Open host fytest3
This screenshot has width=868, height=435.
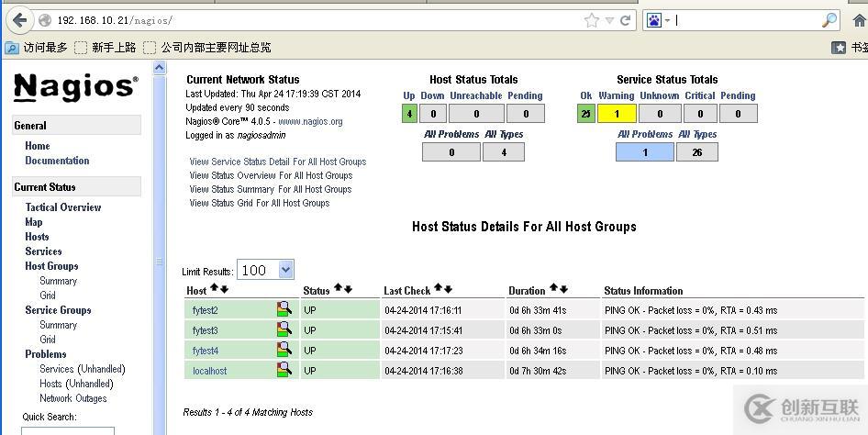pyautogui.click(x=206, y=331)
